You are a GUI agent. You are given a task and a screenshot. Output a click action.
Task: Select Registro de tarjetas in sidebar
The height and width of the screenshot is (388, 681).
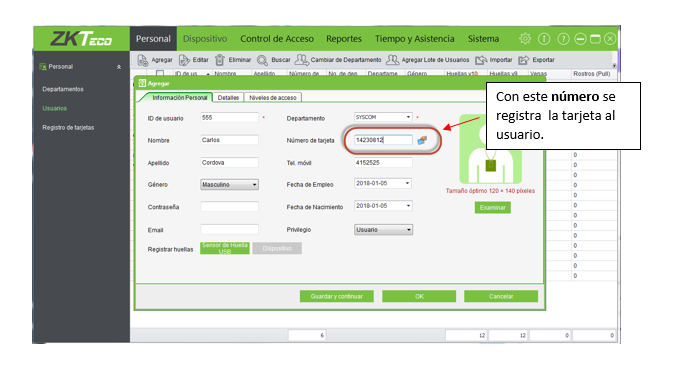pos(68,127)
